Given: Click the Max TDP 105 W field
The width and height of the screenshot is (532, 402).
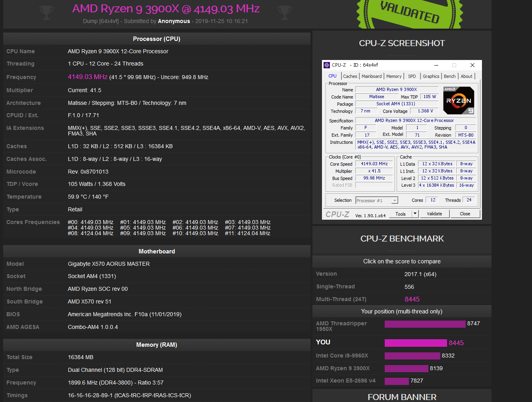Looking at the screenshot, I should 429,97.
